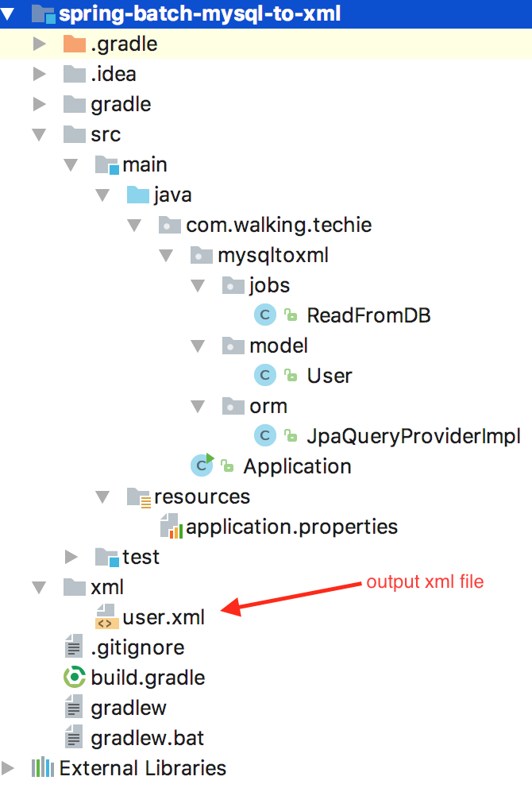Click the ReadFromDB class icon
Screen dimensions: 532x788
[264, 315]
